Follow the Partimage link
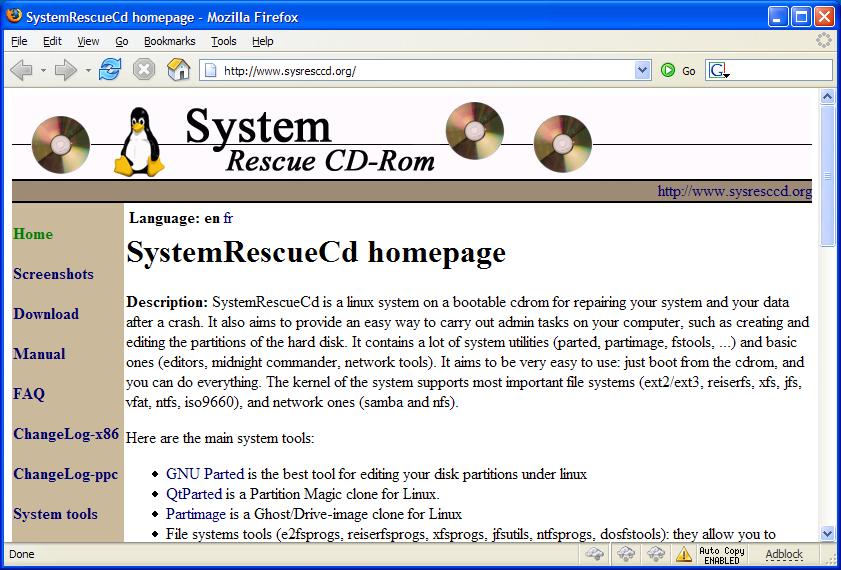Screen dimensions: 841x570 [x=196, y=514]
